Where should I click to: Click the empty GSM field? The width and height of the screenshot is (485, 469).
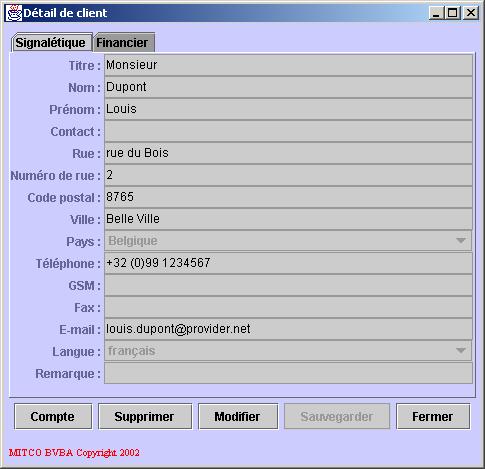288,285
